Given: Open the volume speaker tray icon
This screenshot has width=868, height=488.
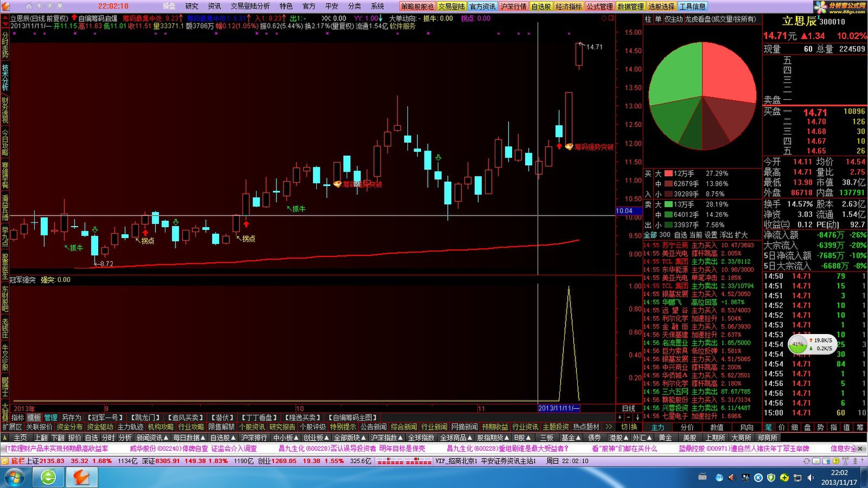Looking at the screenshot, I should (810, 477).
